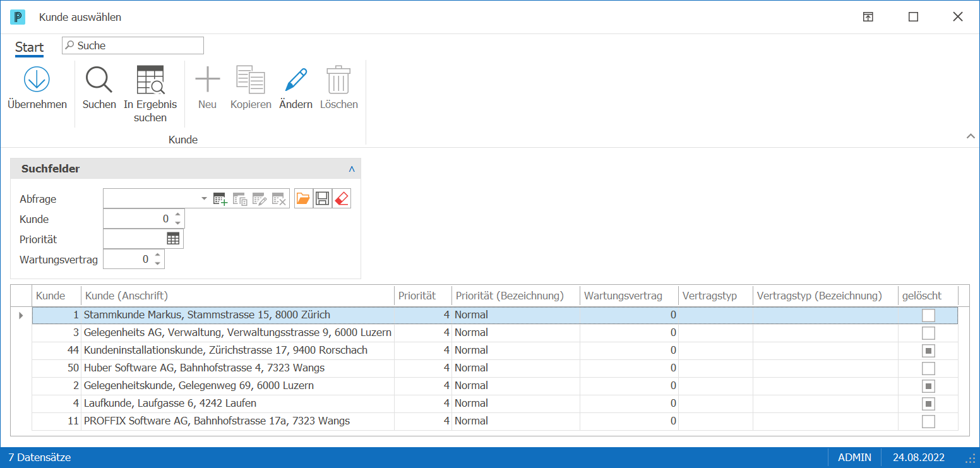
Task: Click the Neu plus icon
Action: (x=207, y=80)
